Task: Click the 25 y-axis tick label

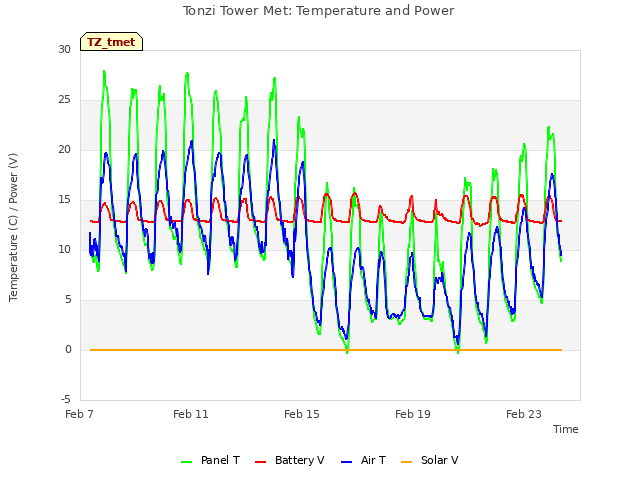Action: point(64,100)
